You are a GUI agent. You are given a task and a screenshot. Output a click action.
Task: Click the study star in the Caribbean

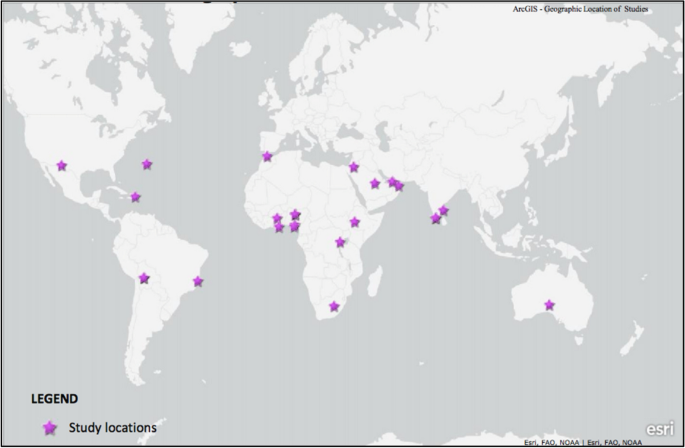point(135,197)
